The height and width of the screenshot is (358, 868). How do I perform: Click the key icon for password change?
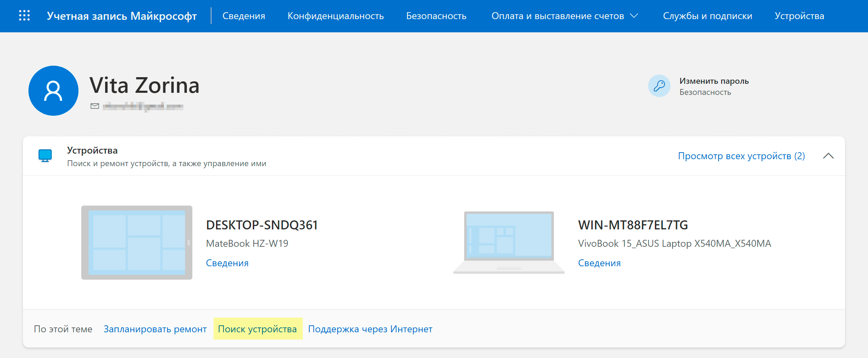click(659, 86)
